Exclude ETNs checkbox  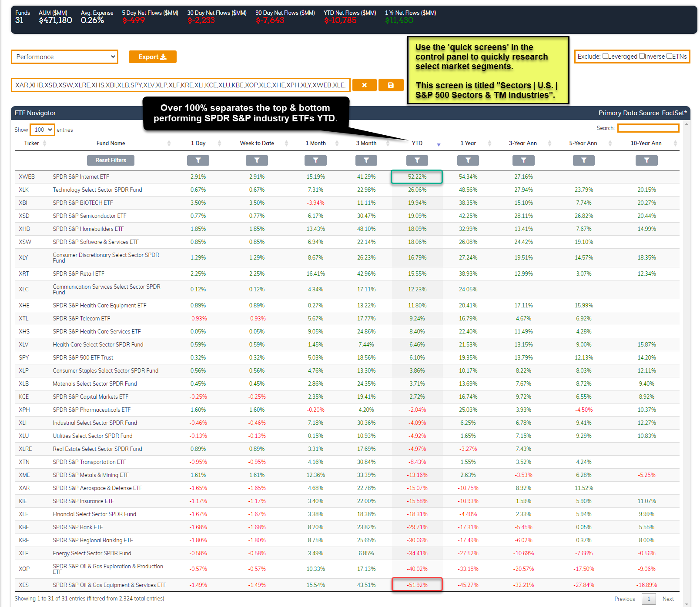[x=670, y=56]
